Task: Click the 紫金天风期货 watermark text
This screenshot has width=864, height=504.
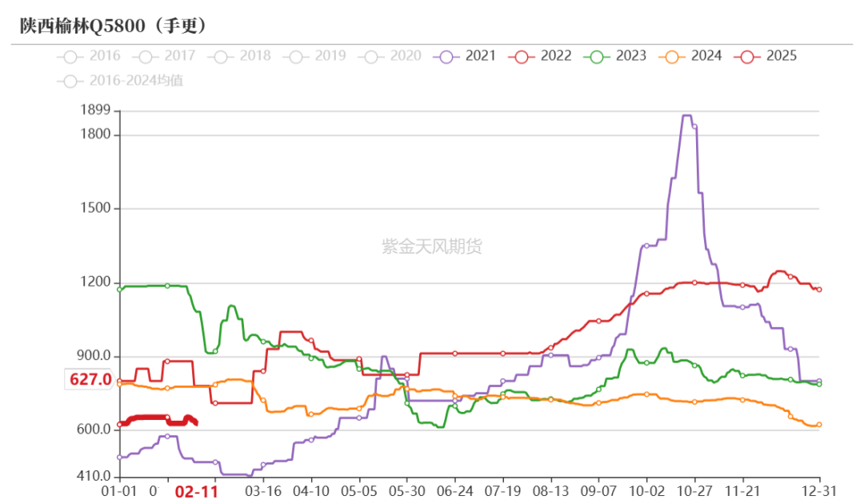Action: coord(432,246)
